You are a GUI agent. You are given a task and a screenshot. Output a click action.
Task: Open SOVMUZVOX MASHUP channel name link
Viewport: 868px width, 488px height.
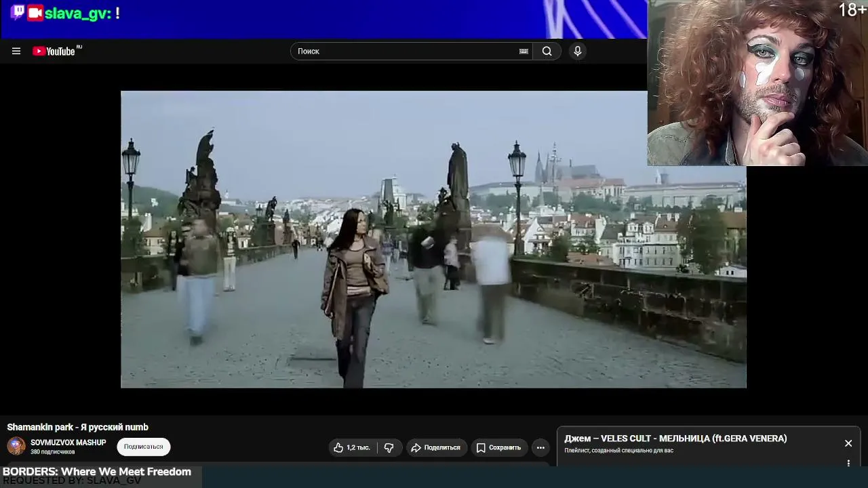(x=68, y=443)
